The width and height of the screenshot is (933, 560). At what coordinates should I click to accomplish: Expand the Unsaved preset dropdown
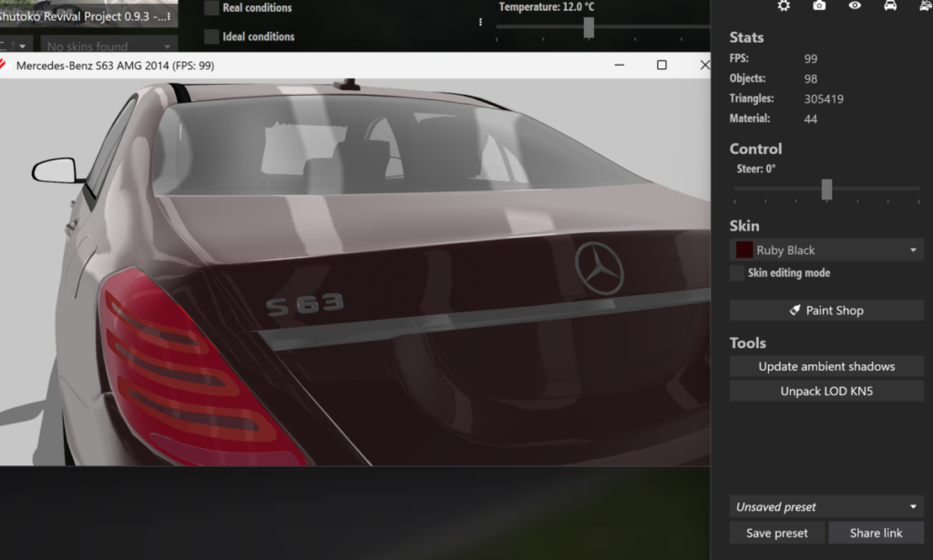(826, 507)
